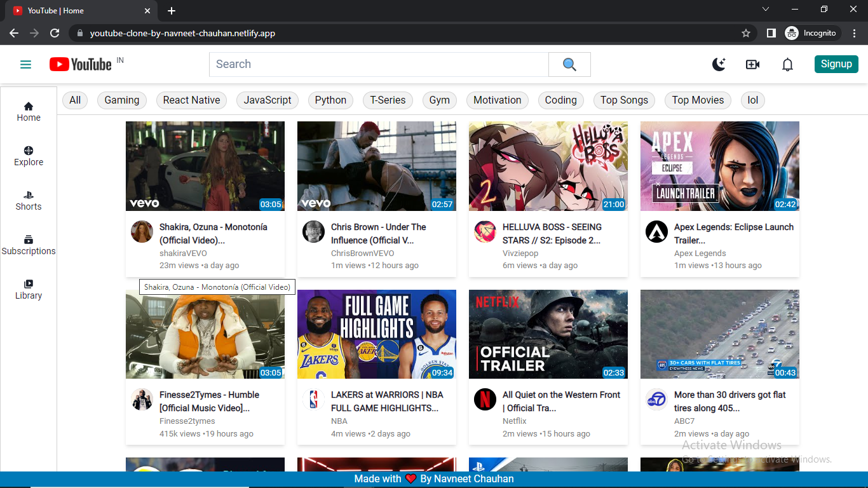Viewport: 868px width, 488px height.
Task: Click the search magnifier icon
Action: 569,64
